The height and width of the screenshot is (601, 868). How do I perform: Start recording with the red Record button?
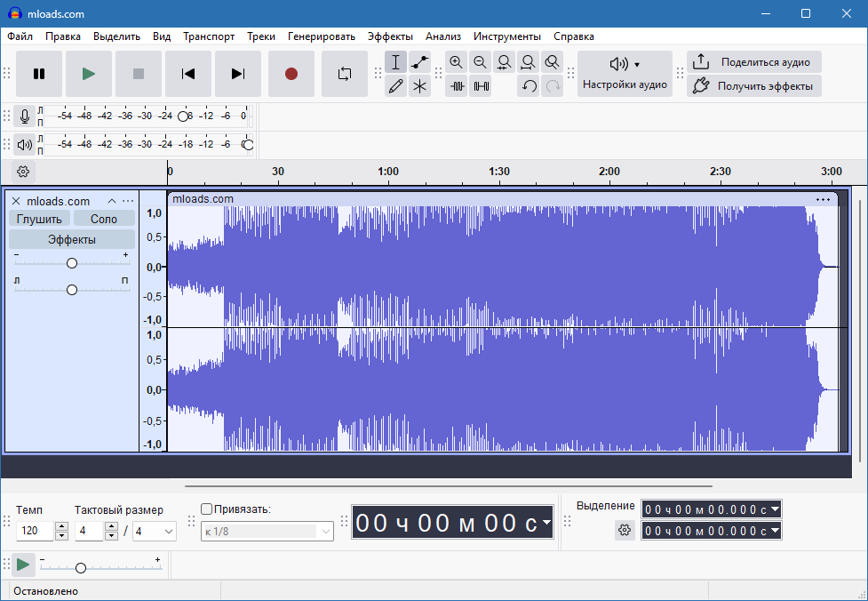pyautogui.click(x=291, y=74)
